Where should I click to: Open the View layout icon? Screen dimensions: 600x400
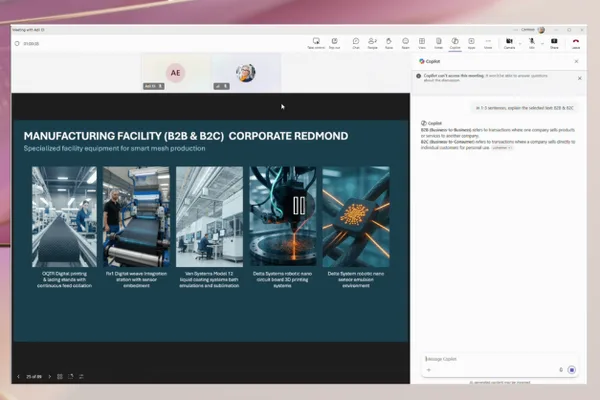point(422,43)
